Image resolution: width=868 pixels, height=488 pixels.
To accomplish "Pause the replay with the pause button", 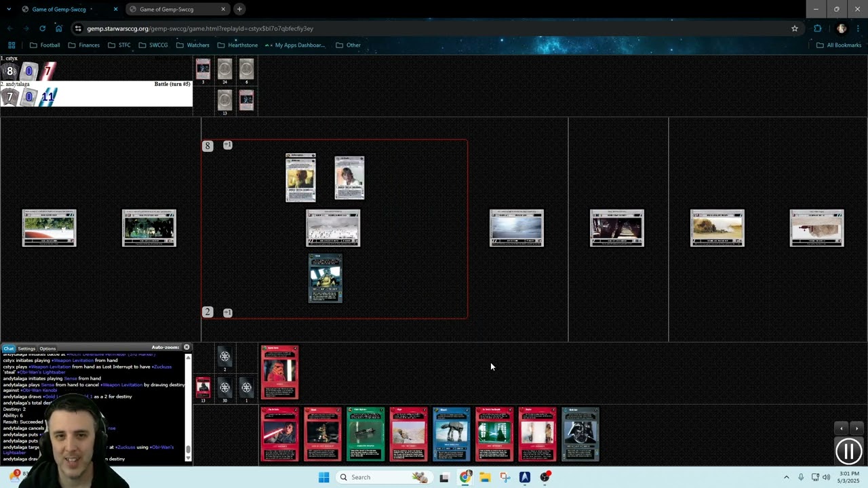I will (x=848, y=451).
